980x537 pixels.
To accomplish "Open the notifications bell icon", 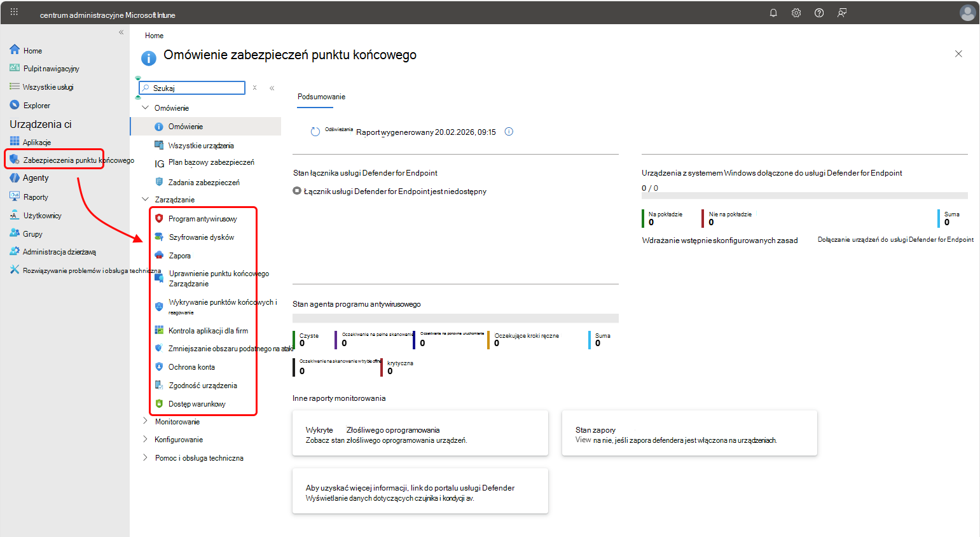I will tap(773, 13).
